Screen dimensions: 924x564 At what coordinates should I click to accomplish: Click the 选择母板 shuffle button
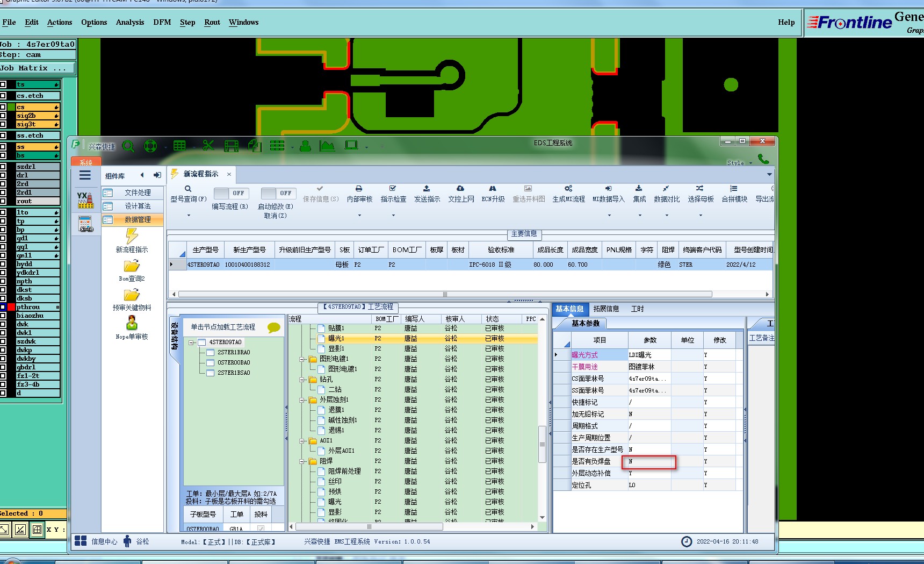(701, 194)
